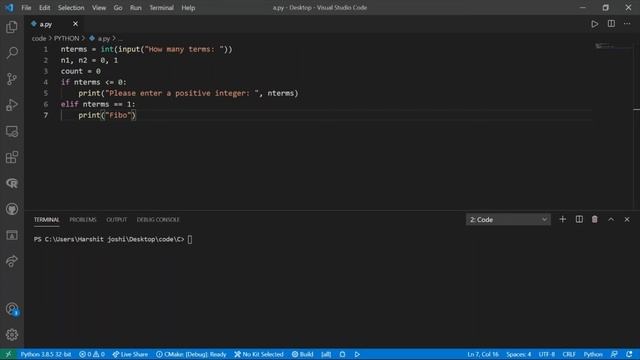Viewport: 640px width, 360px height.
Task: Create a new terminal with plus icon
Action: pyautogui.click(x=562, y=219)
